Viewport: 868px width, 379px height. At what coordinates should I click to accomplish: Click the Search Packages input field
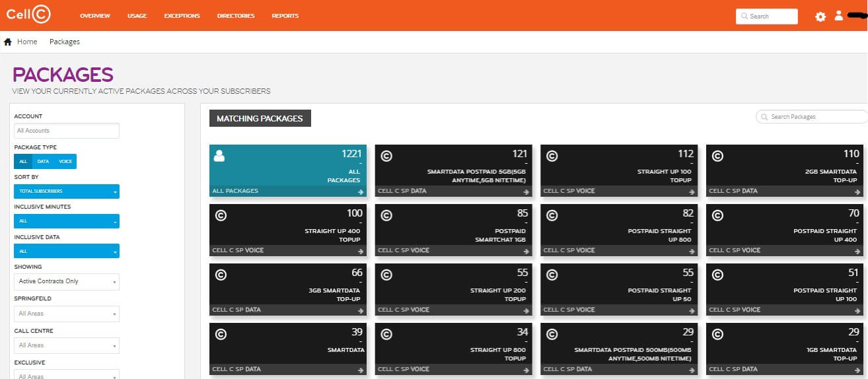point(812,117)
